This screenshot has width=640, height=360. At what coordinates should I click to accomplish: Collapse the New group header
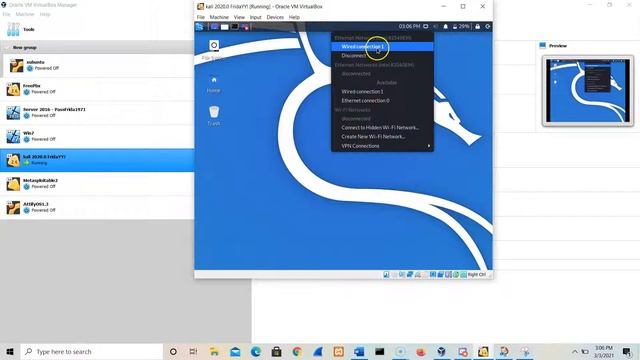[x=24, y=48]
